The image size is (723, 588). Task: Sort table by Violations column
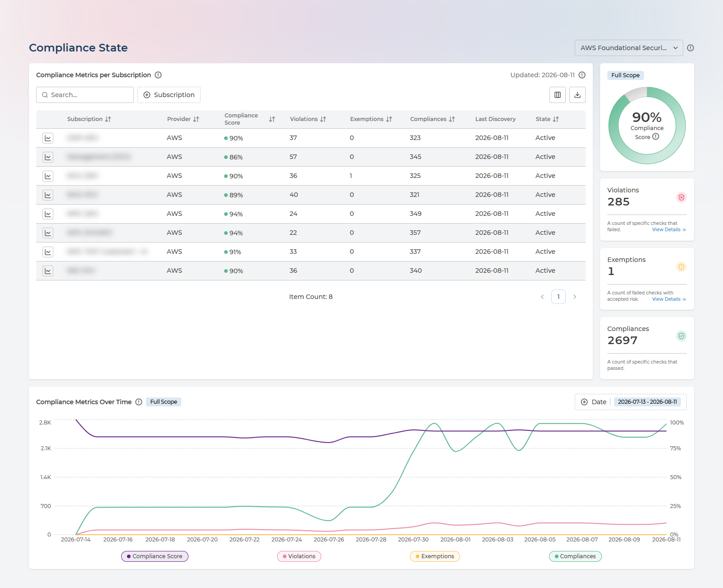point(323,119)
